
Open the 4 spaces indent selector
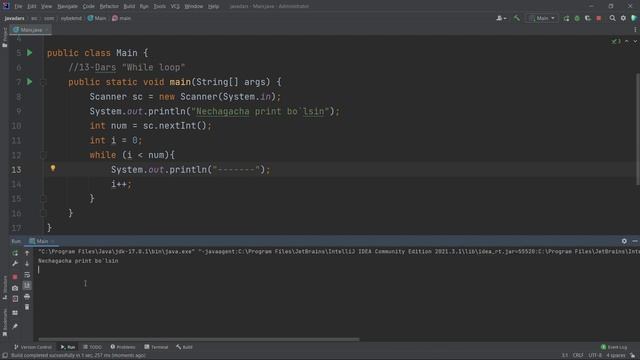point(616,356)
